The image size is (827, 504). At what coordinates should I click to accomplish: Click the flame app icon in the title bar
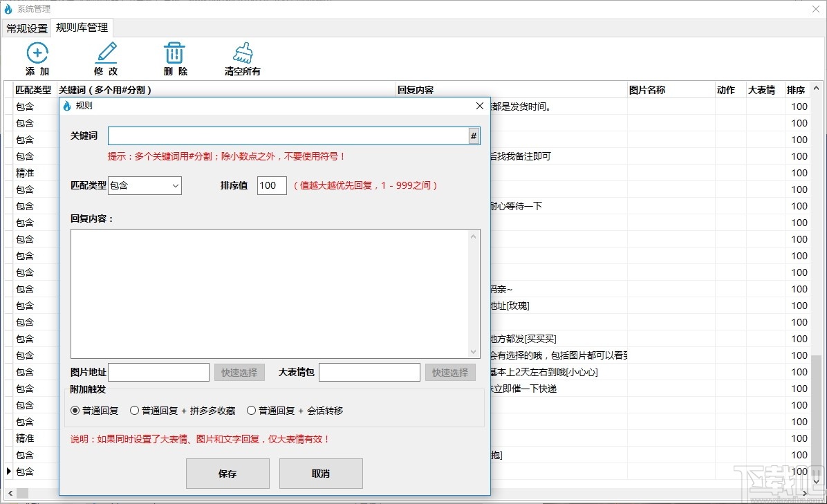8,9
